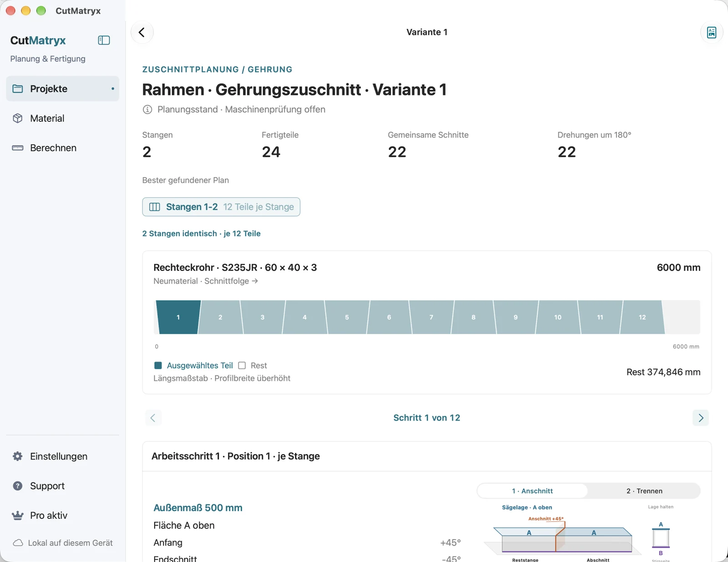The width and height of the screenshot is (728, 562).
Task: Select segment 2 in the cut bar
Action: 220,317
